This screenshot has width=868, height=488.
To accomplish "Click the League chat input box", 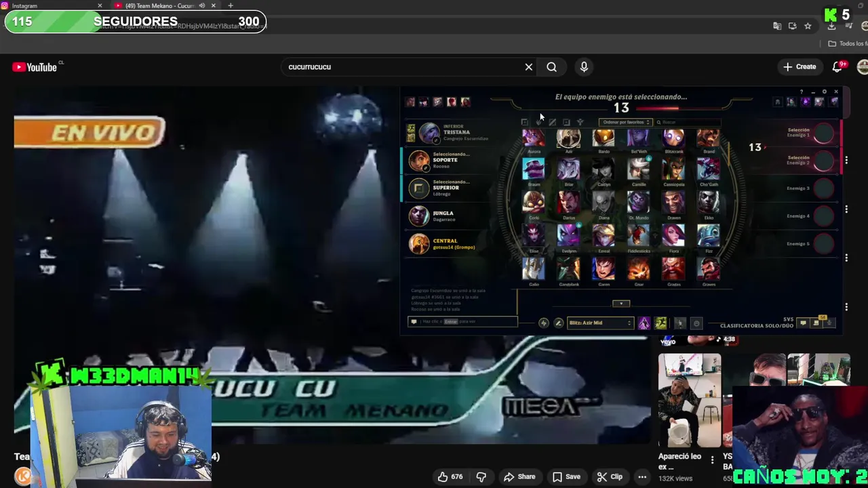I will coord(462,321).
